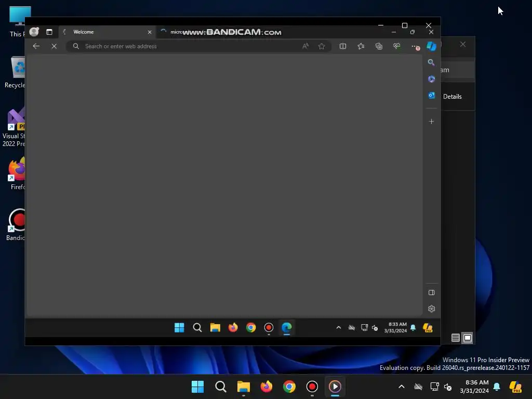Open Edge Settings and more ellipsis menu
Image resolution: width=532 pixels, height=399 pixels.
coord(415,46)
